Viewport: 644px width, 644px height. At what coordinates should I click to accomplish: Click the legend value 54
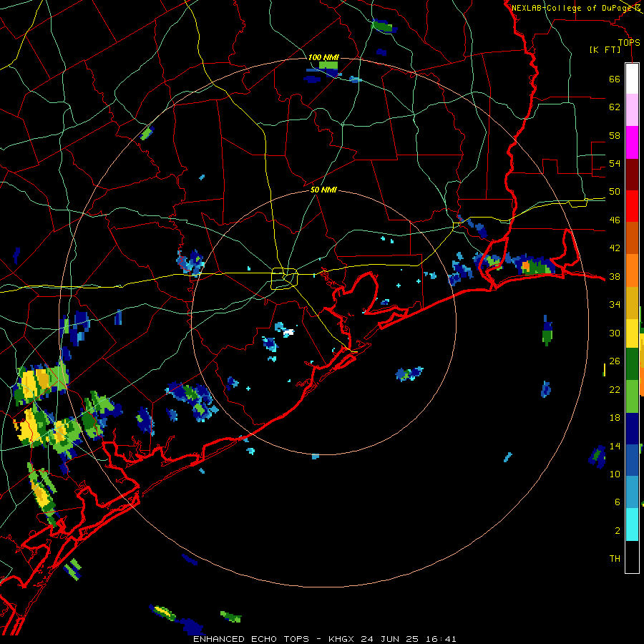pyautogui.click(x=615, y=163)
